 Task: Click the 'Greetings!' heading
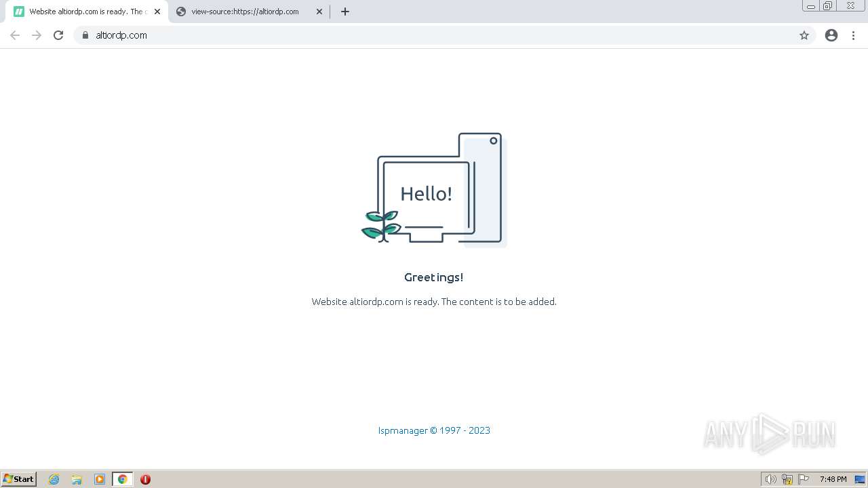(434, 277)
